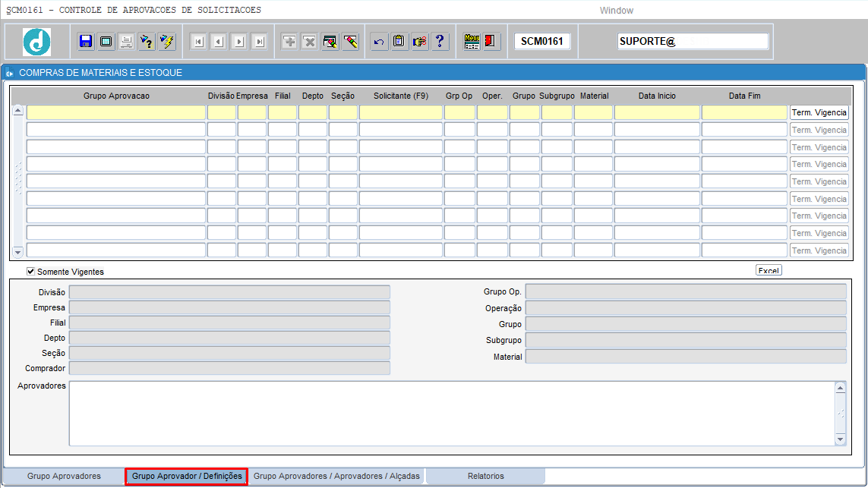Switch to Grupo Aprovadores tab
Viewport: 868px width, 488px height.
point(64,477)
